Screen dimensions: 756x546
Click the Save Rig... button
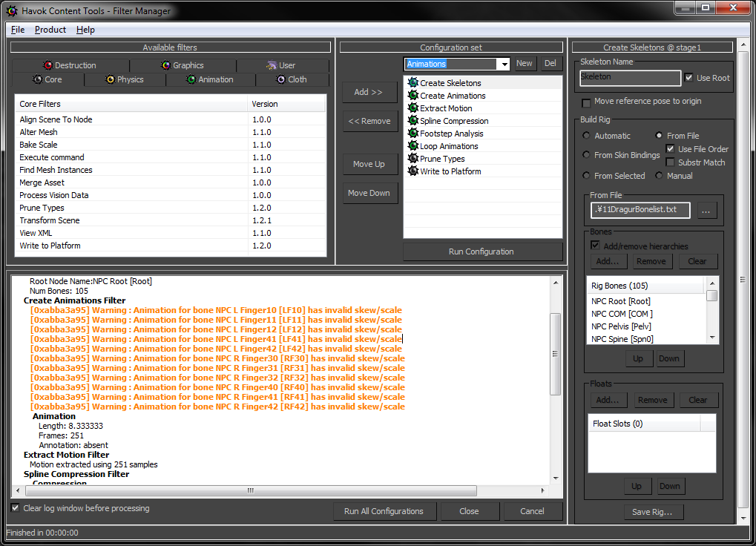[x=652, y=512]
